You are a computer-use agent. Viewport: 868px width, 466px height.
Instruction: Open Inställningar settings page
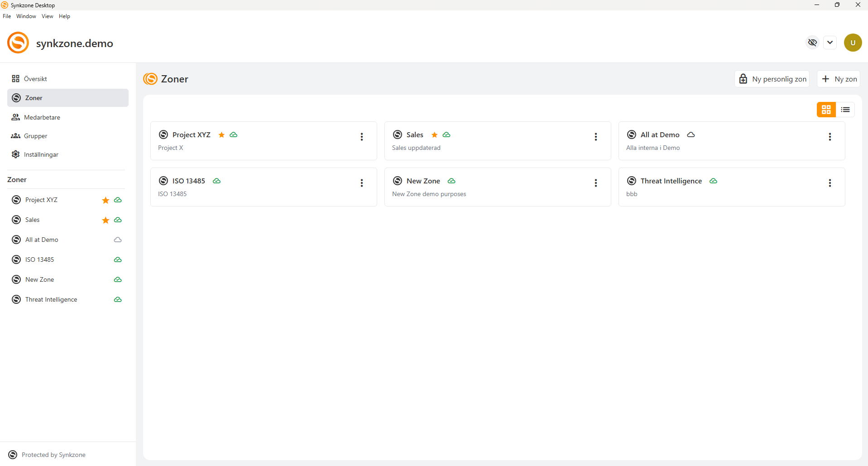tap(68, 154)
